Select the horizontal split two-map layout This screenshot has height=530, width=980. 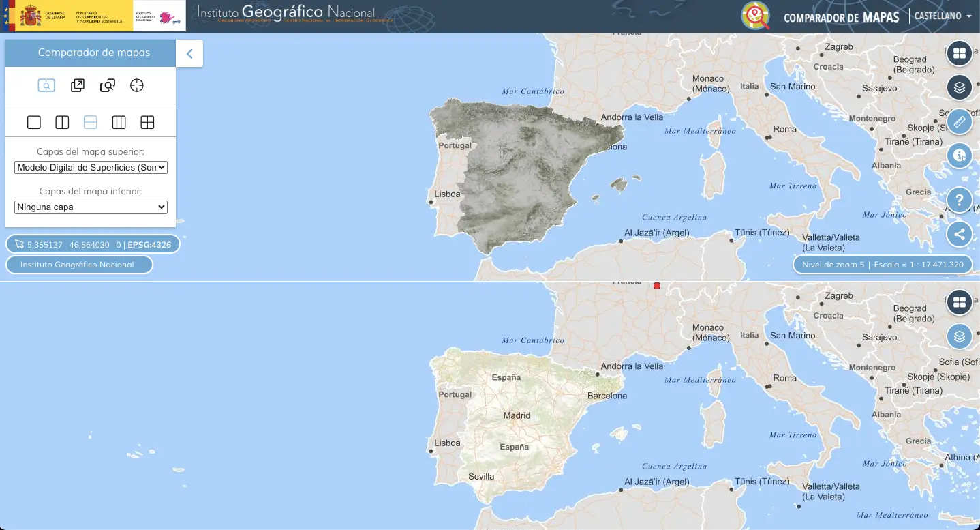click(x=91, y=122)
